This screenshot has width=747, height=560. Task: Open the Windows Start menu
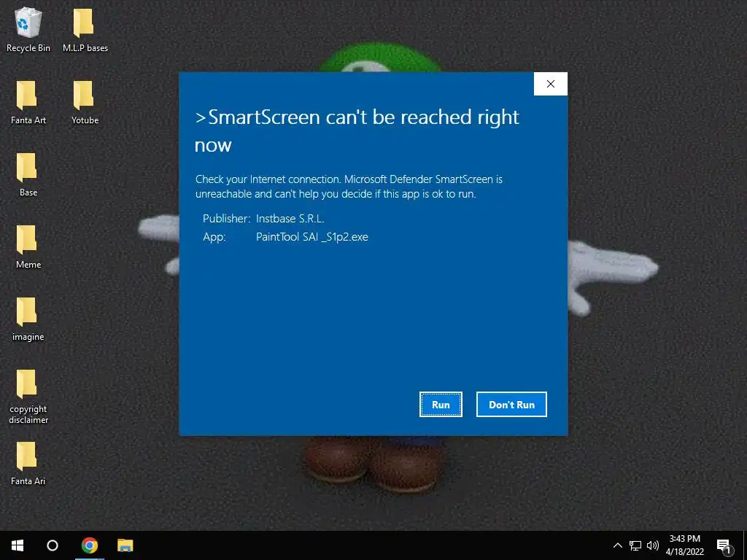point(18,545)
